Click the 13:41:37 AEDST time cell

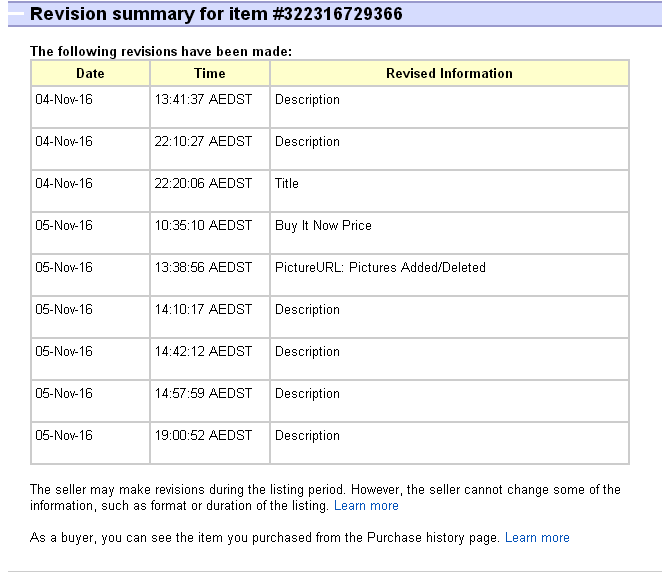click(x=203, y=100)
